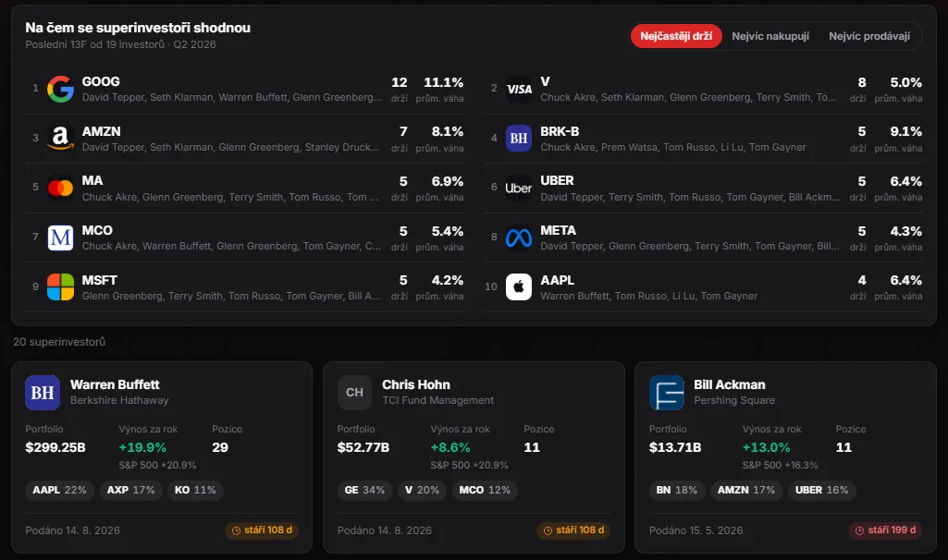Select the UBER 16% chip on Ackman card

(821, 490)
